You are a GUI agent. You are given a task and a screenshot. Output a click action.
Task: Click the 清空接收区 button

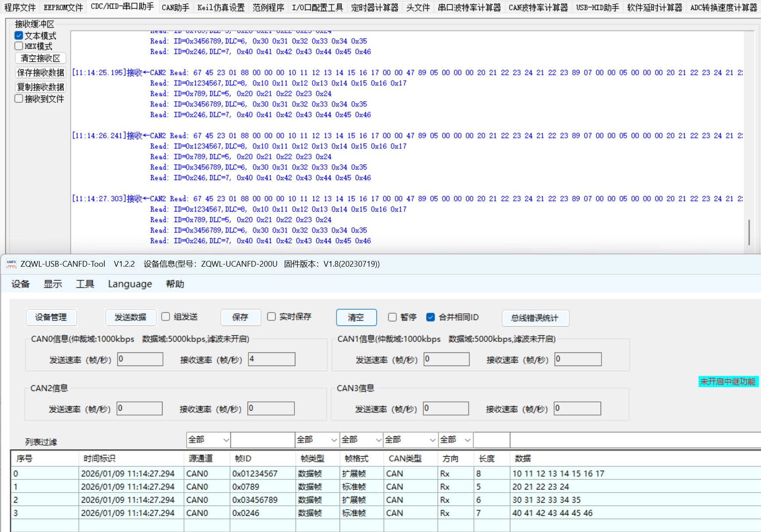(x=40, y=58)
